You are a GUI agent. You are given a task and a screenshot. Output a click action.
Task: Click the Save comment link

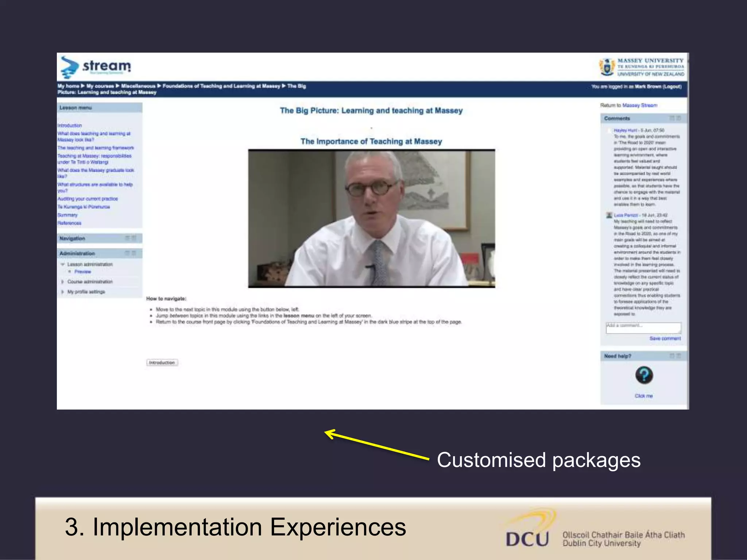pyautogui.click(x=665, y=338)
